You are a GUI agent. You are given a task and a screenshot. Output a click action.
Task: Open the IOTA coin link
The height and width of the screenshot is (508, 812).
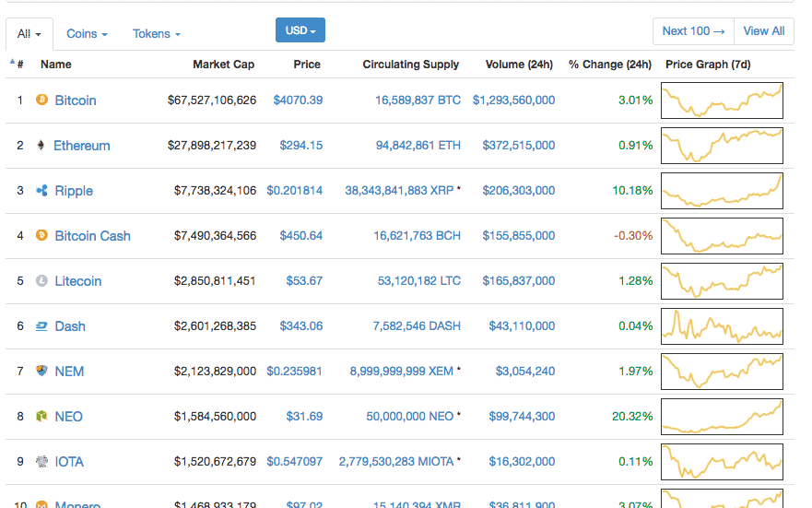[69, 461]
